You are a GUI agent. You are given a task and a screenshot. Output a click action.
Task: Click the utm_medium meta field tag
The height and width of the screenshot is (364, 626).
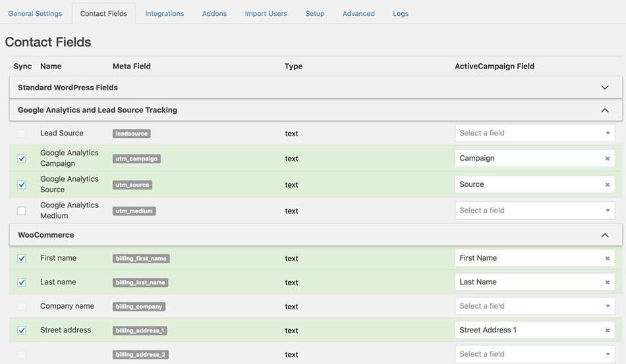pos(134,211)
